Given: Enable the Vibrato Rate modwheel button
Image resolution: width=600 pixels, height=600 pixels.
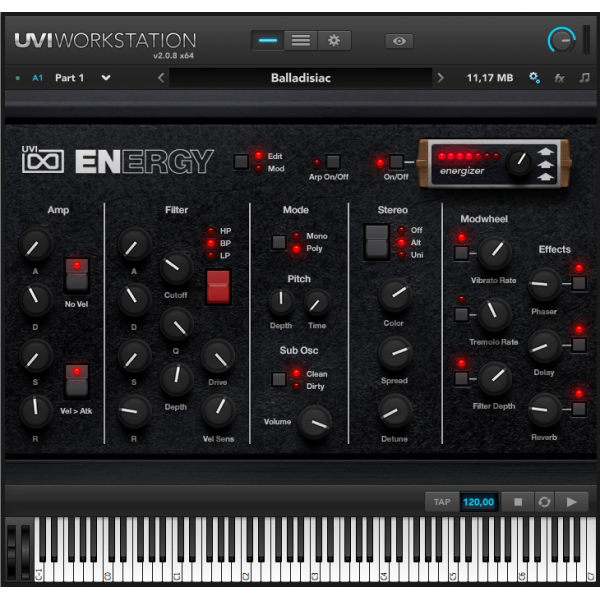Looking at the screenshot, I should [x=461, y=253].
